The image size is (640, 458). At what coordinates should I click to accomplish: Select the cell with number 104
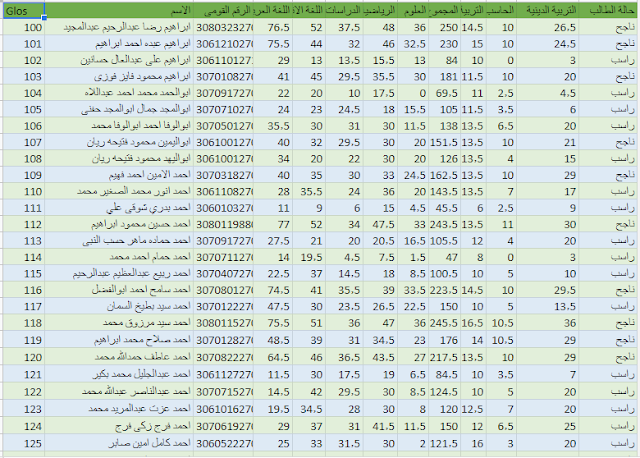[24, 93]
